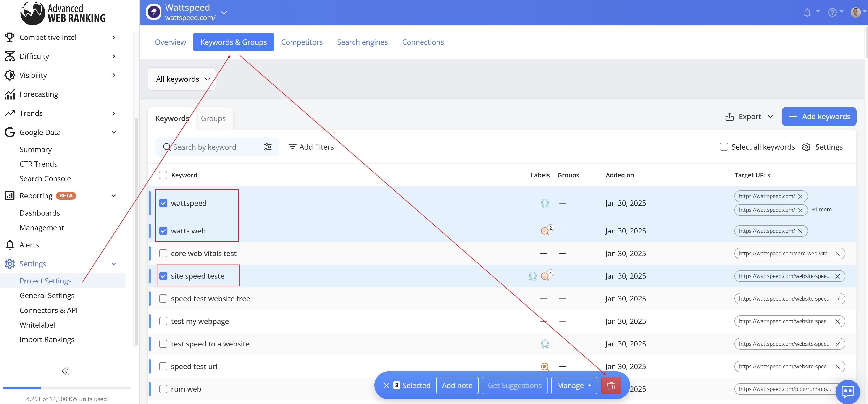Screen dimensions: 868x404
Task: Remove target URL chip for watts web
Action: tap(800, 231)
